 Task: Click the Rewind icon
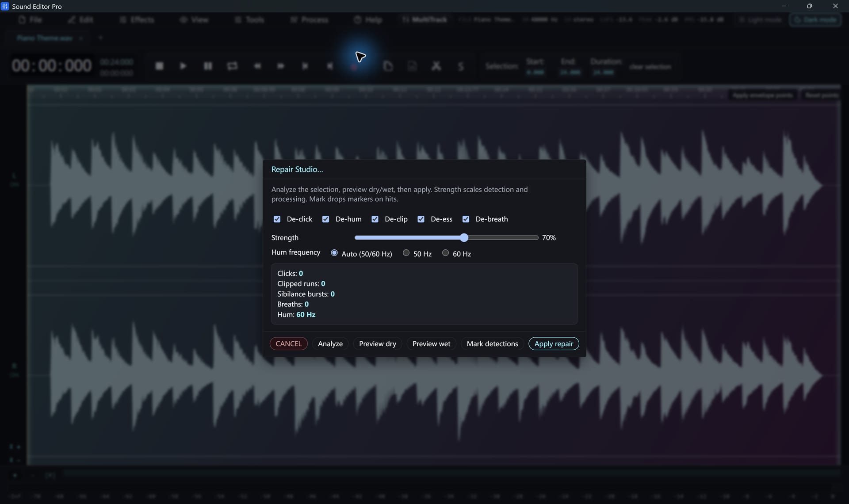(x=257, y=66)
